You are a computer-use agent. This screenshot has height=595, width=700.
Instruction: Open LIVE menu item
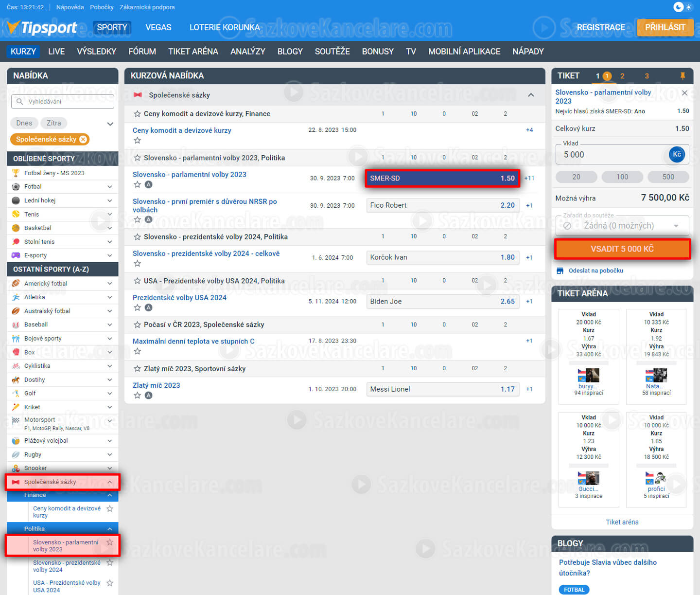(56, 51)
